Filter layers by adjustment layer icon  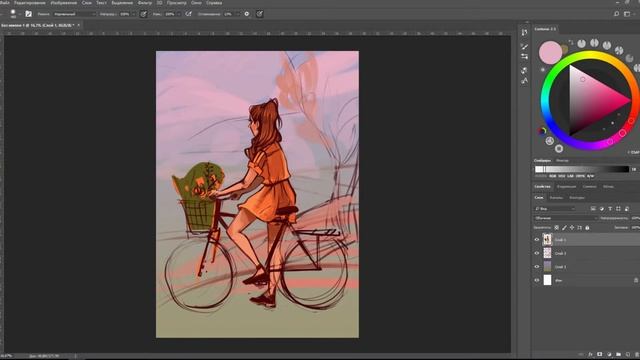click(602, 209)
